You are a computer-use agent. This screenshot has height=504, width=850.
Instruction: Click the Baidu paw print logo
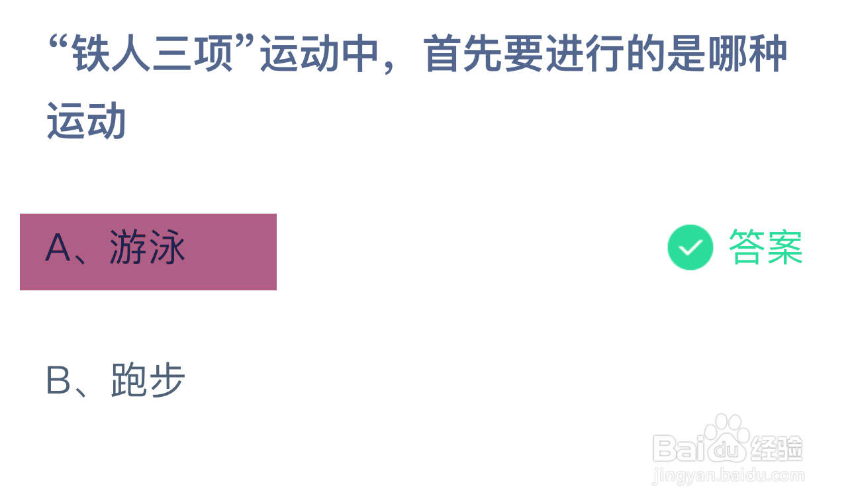[x=726, y=438]
